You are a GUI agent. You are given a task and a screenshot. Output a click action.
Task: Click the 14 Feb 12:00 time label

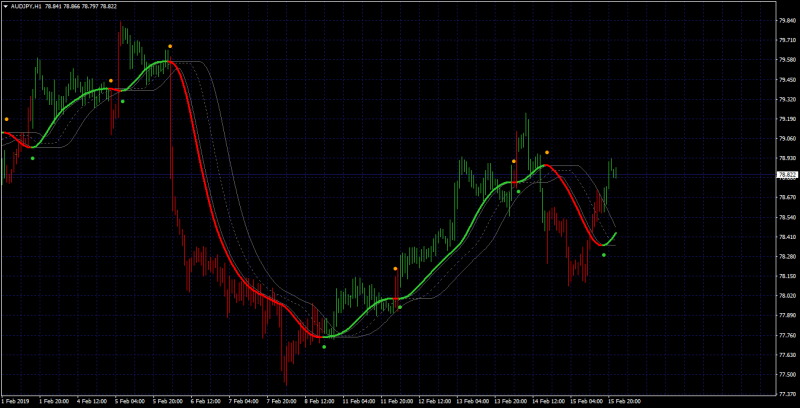pyautogui.click(x=549, y=401)
